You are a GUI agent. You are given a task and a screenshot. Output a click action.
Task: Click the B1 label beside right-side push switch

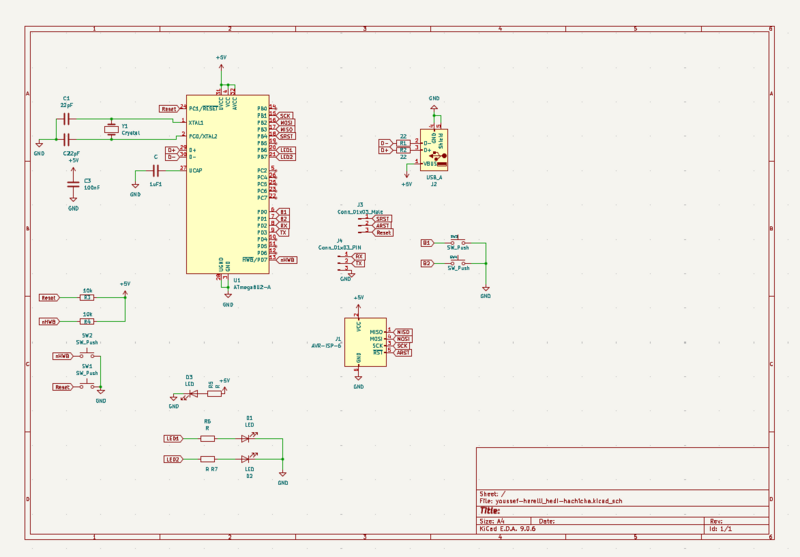point(427,243)
